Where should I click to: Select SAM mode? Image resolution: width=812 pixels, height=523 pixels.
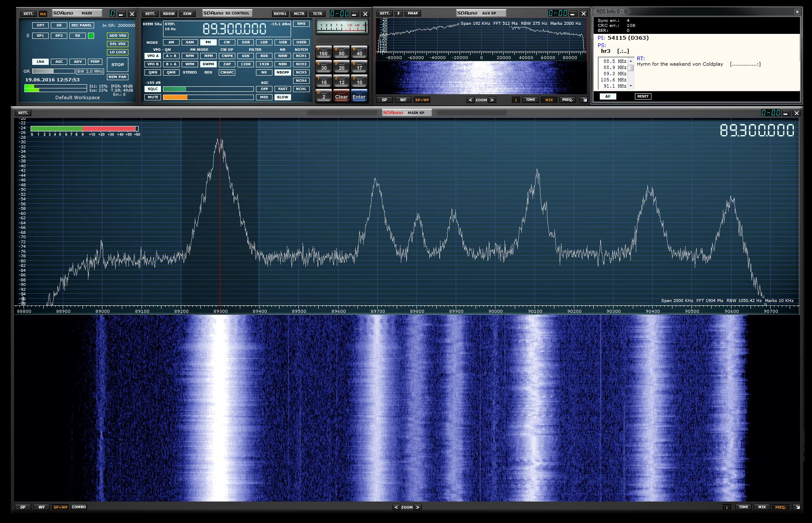(x=190, y=42)
